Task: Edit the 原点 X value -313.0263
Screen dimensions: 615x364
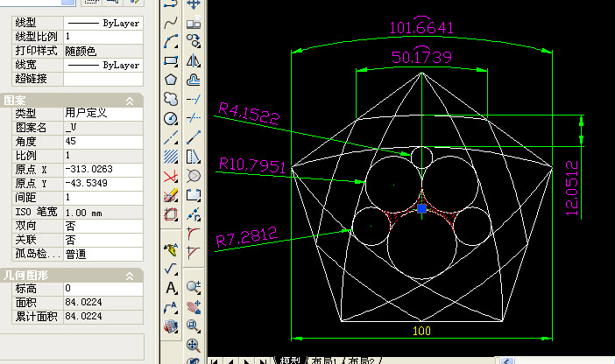Action: pyautogui.click(x=103, y=169)
